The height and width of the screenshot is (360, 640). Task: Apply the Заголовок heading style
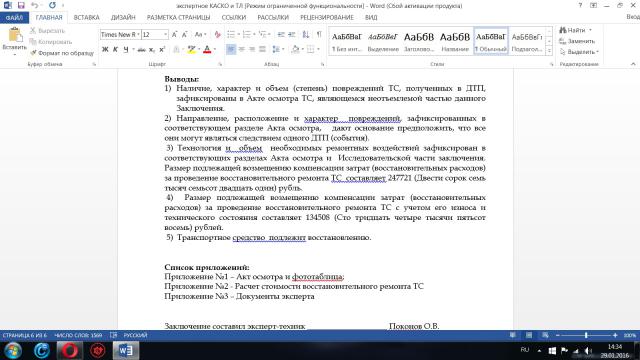(418, 41)
